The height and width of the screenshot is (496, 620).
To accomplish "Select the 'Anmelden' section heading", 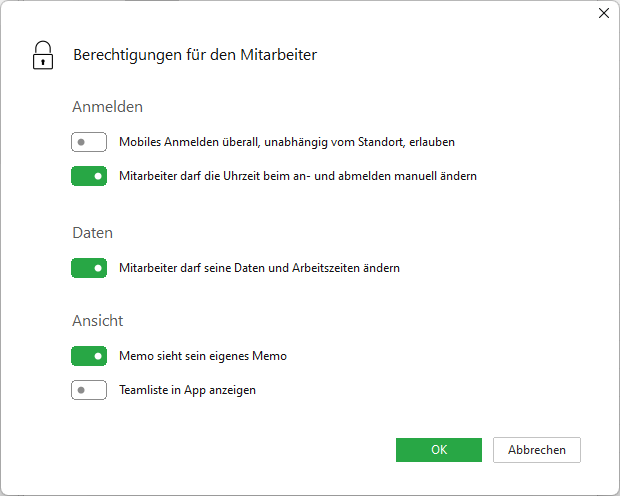I will (x=107, y=106).
